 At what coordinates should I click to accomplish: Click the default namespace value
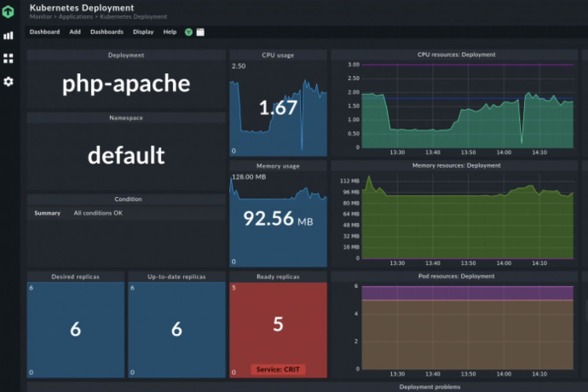(x=126, y=155)
